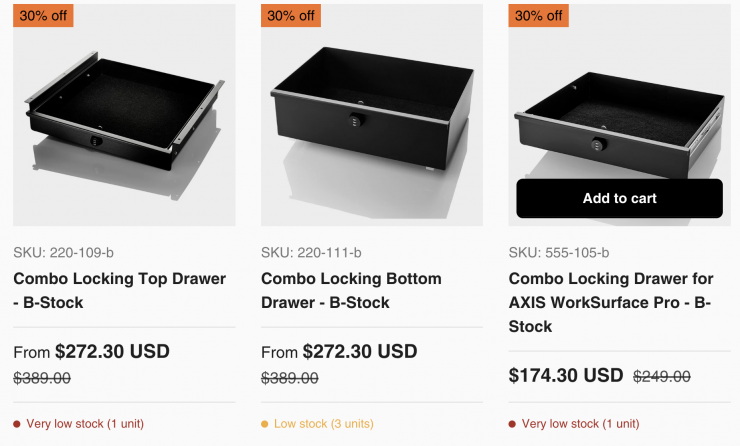Click the 30% off badge on AXIS drawer
This screenshot has height=446, width=740.
point(539,16)
